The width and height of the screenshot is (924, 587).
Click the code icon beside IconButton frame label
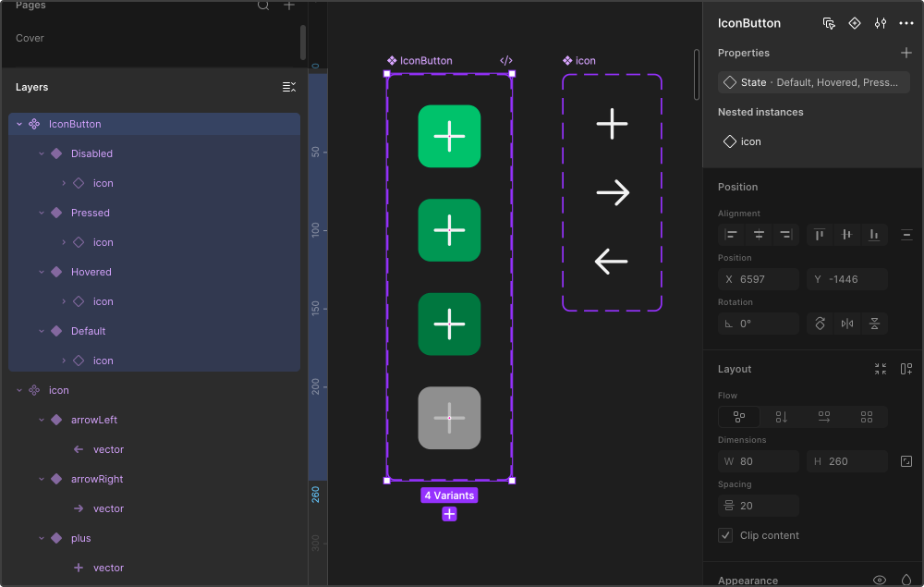click(505, 61)
